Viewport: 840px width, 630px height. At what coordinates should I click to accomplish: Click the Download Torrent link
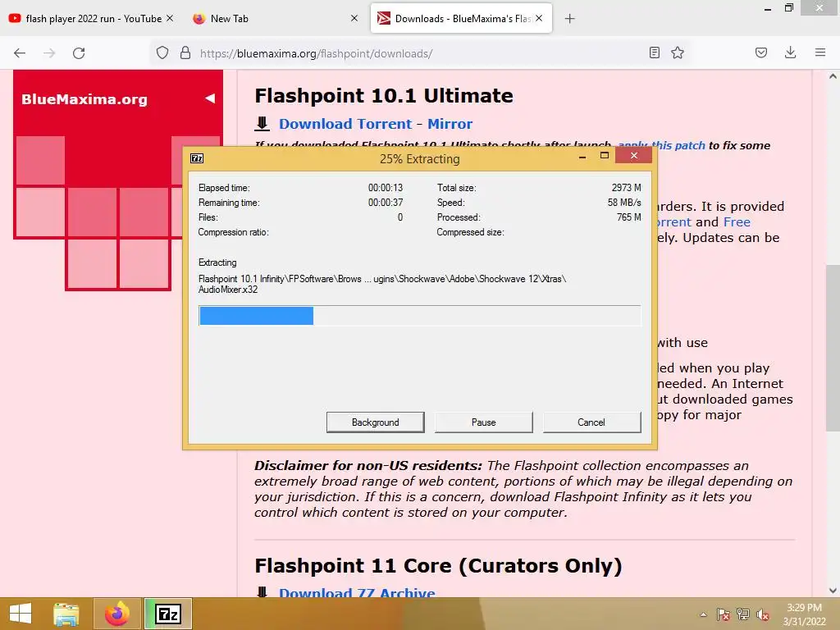pyautogui.click(x=345, y=124)
